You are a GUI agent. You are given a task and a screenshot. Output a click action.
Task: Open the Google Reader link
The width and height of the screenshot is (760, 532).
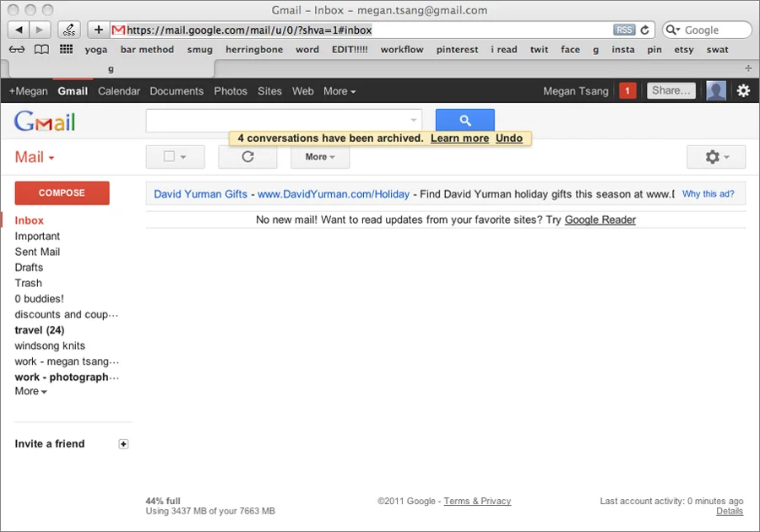[600, 220]
